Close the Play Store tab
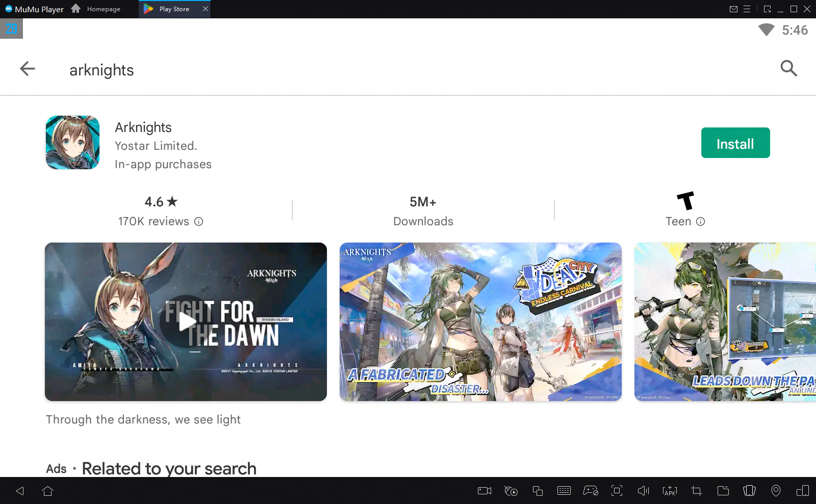The height and width of the screenshot is (504, 816). point(206,9)
